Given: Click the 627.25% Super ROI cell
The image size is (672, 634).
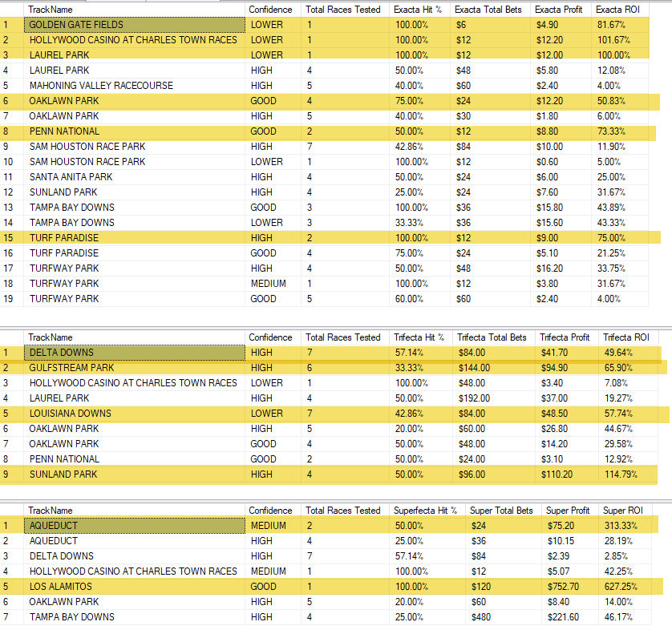Looking at the screenshot, I should coord(625,587).
